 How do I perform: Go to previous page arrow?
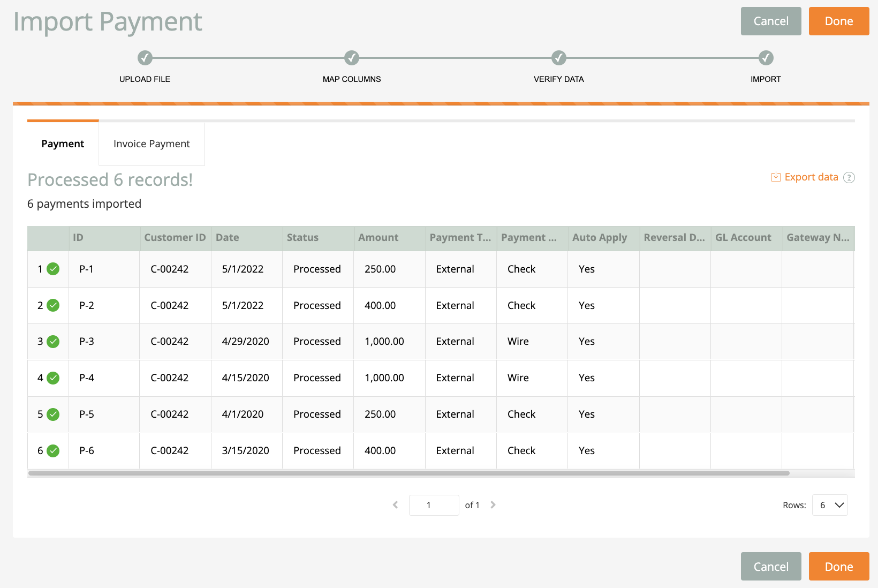[x=396, y=505]
